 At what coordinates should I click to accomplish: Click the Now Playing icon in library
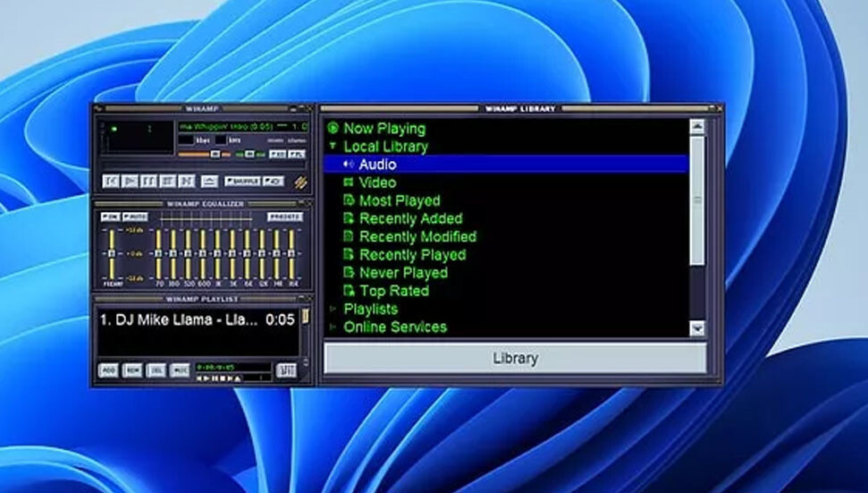(333, 129)
